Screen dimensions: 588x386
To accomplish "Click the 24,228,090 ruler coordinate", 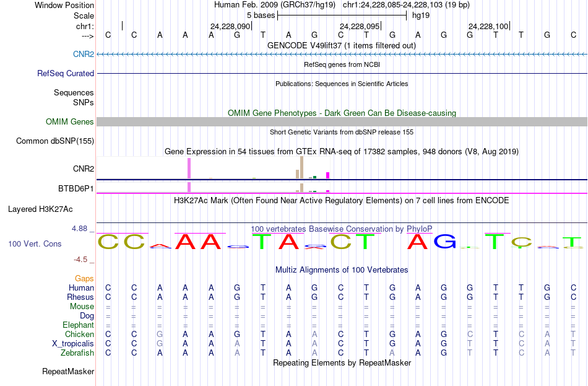I will (x=230, y=26).
